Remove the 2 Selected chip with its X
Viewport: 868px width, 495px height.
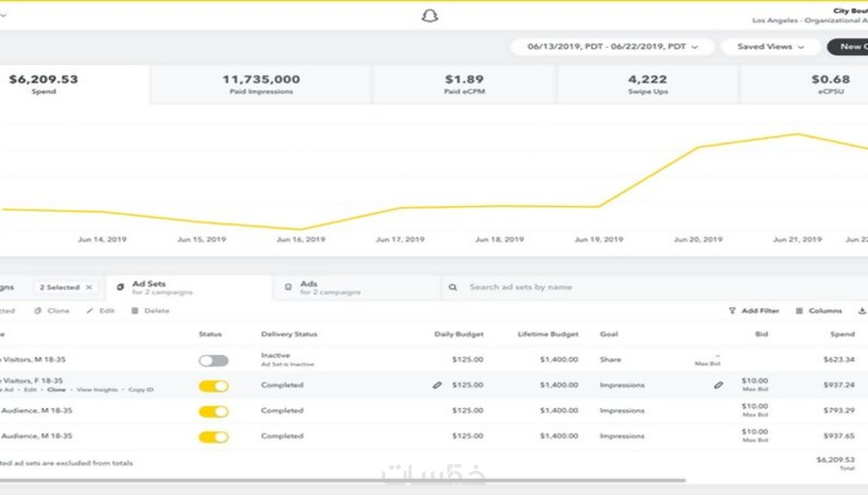89,287
